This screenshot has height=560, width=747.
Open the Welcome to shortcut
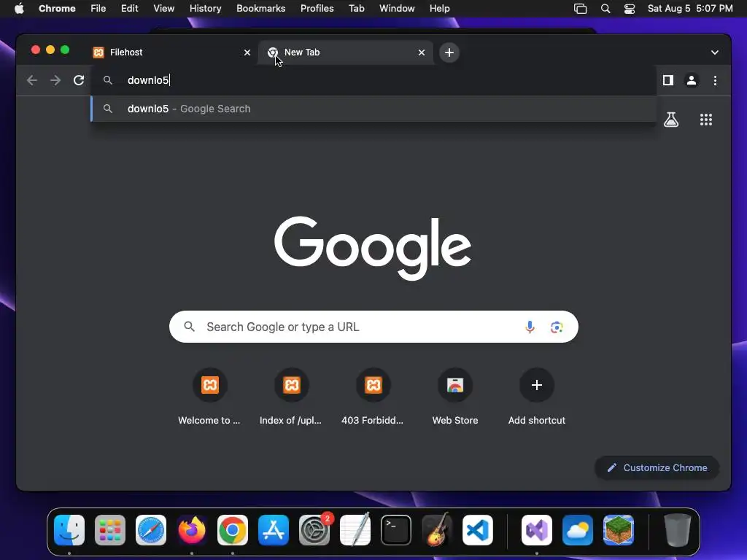tap(209, 397)
